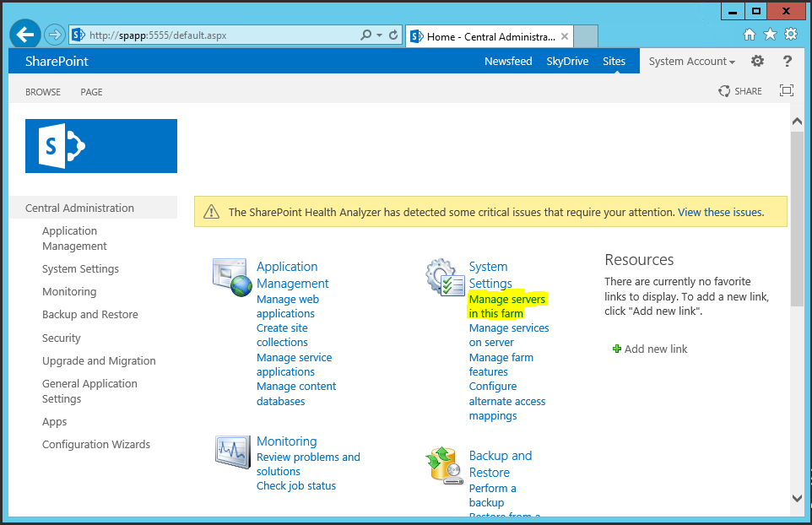The height and width of the screenshot is (525, 812).
Task: Click the Application Management heading link
Action: [x=293, y=275]
